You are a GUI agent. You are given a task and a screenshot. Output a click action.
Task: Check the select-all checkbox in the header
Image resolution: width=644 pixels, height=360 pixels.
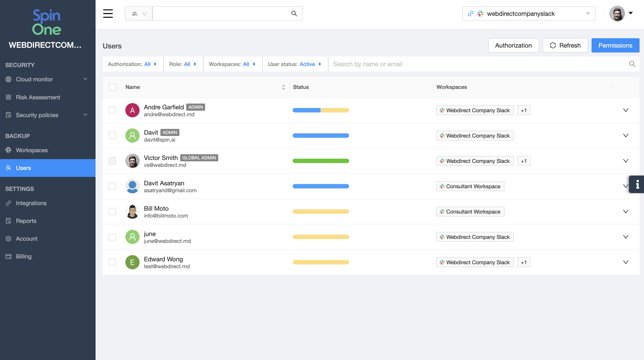tap(112, 87)
